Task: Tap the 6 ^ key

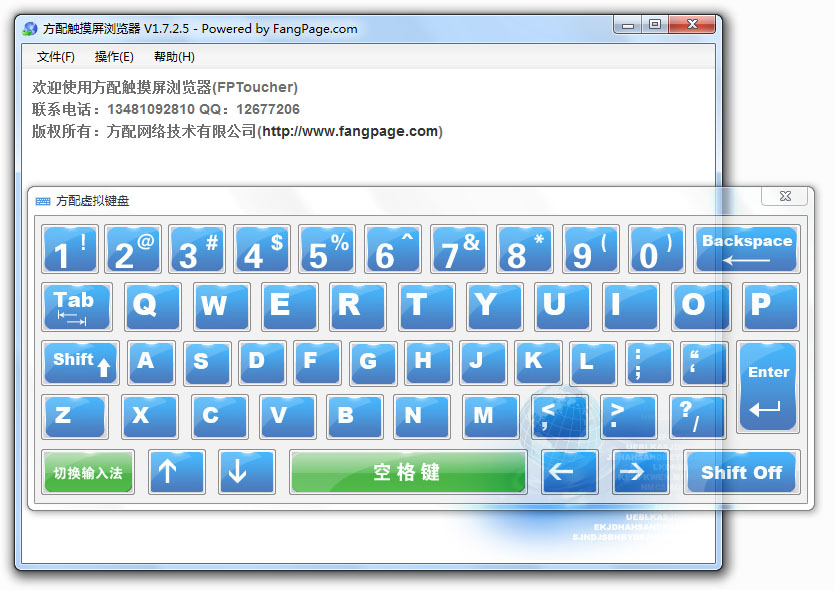Action: [x=393, y=249]
